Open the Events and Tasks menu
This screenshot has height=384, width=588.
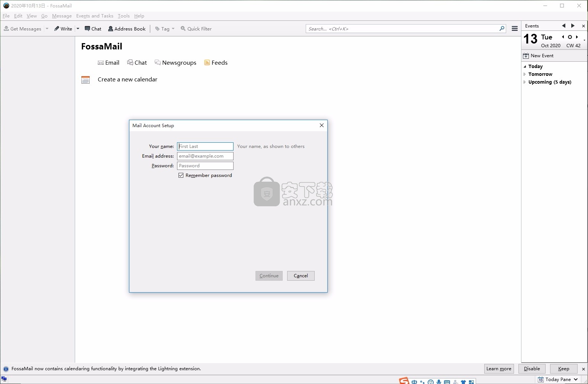click(94, 16)
